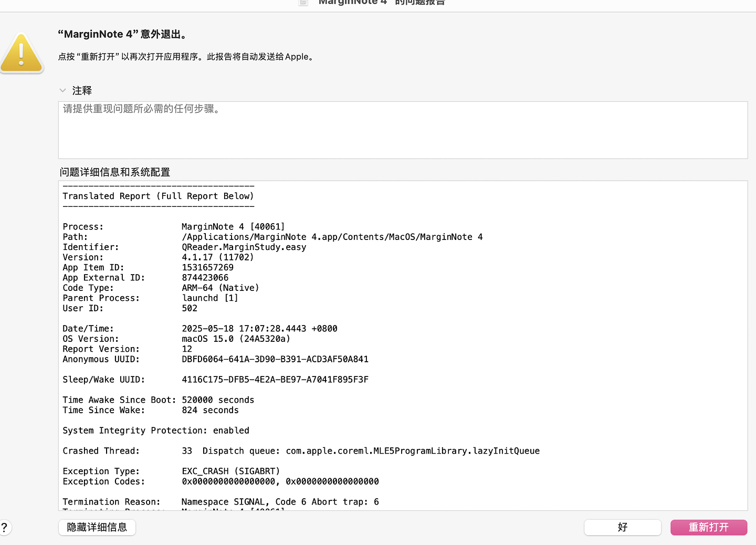Click App Item ID '1531657269'

pyautogui.click(x=208, y=267)
